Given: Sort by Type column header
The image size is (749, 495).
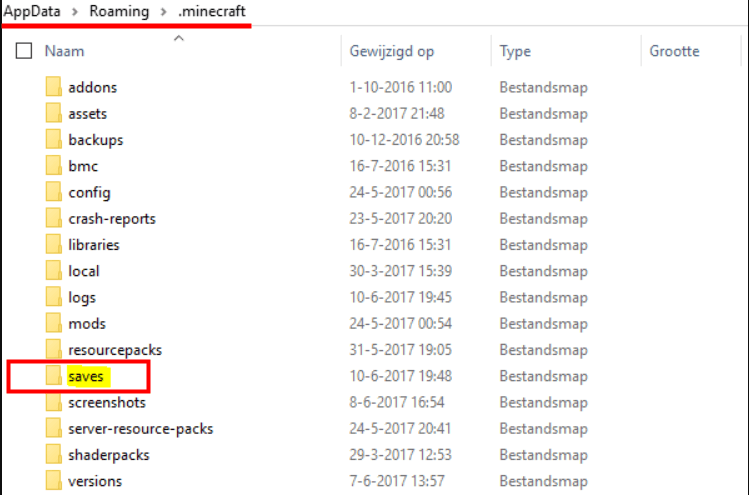Looking at the screenshot, I should [x=515, y=51].
